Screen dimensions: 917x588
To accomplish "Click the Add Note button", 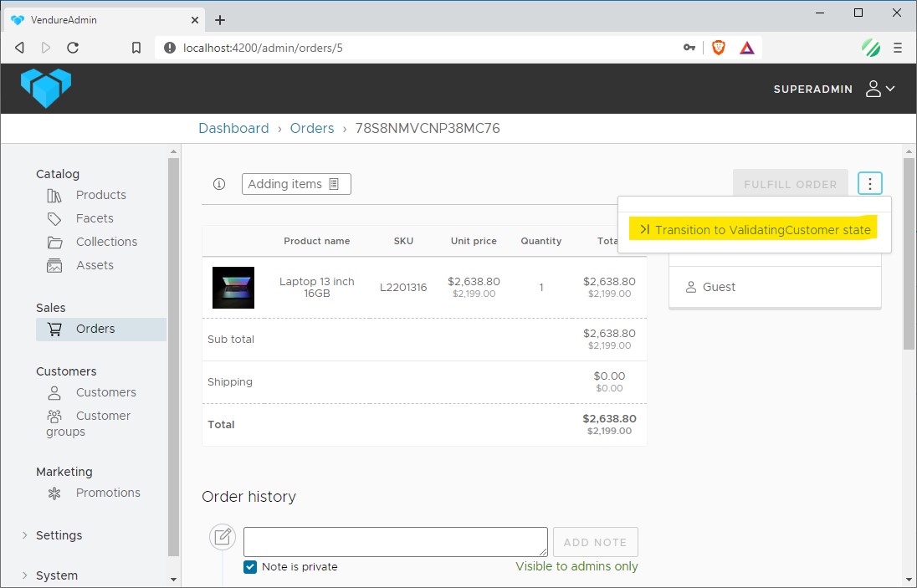I will [595, 542].
